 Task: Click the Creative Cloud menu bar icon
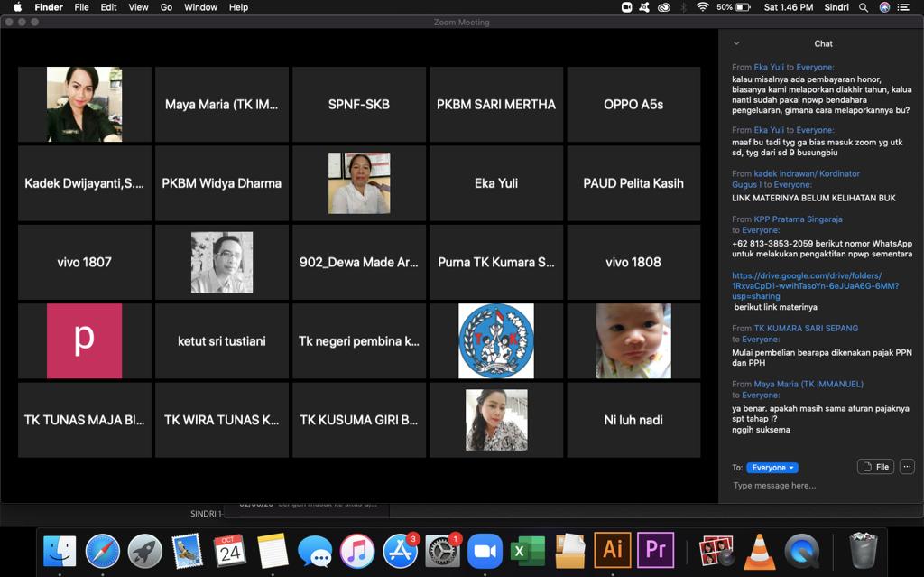pyautogui.click(x=664, y=7)
